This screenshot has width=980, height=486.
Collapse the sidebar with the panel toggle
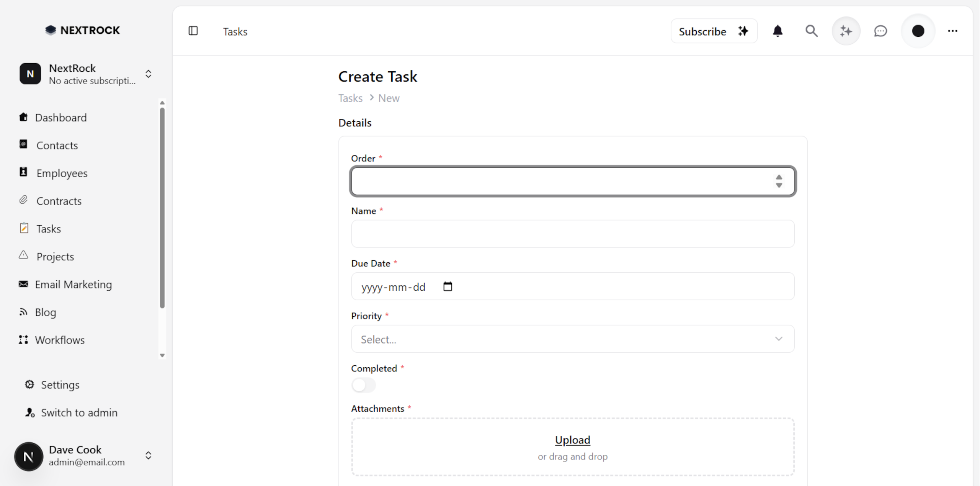point(193,31)
